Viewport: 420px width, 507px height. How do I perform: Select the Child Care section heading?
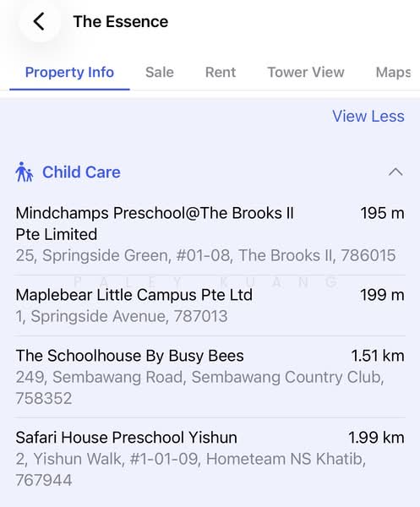tap(81, 172)
